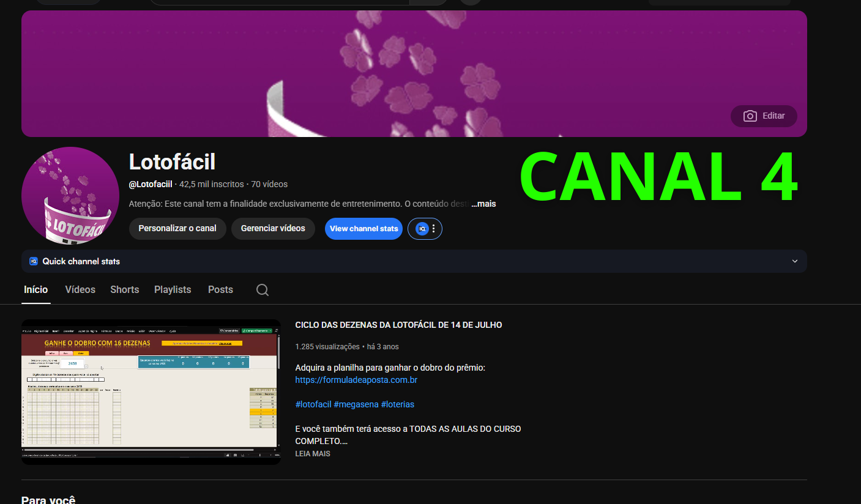
Task: Click the "42,5 mil inscritos" subscriber count
Action: pos(212,184)
